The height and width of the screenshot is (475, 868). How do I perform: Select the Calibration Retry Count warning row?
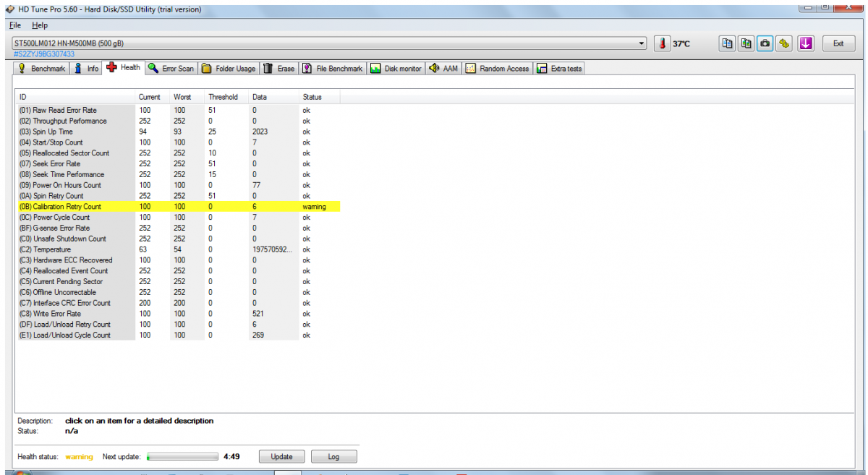click(x=178, y=207)
